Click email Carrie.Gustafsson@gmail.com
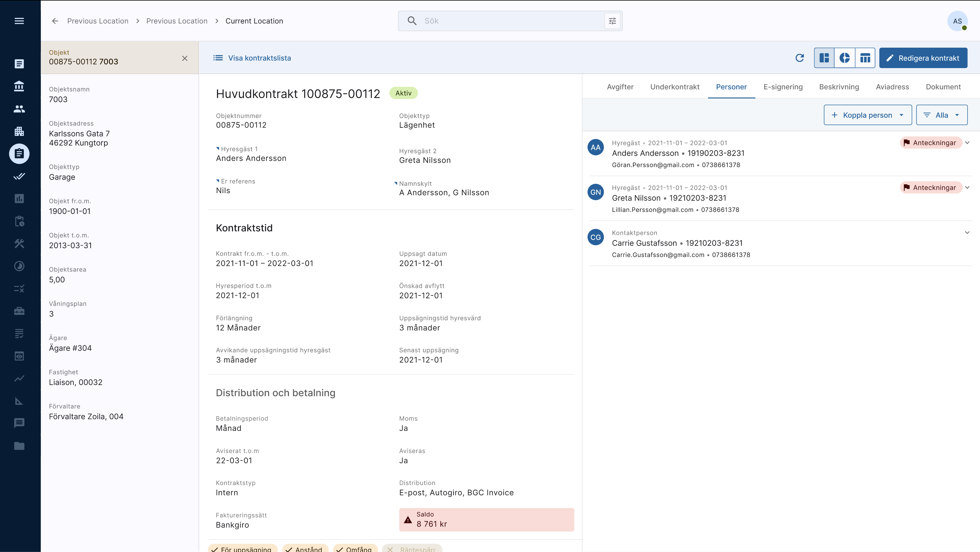 pos(658,255)
